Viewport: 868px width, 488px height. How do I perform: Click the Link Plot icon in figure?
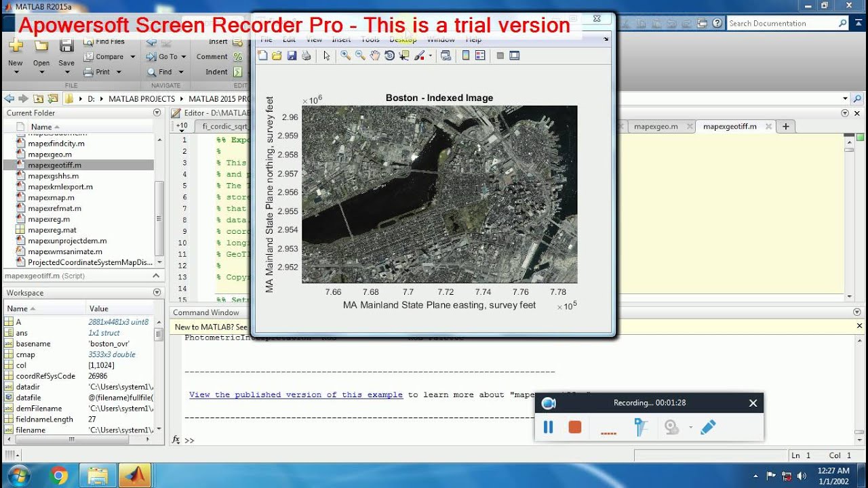[446, 56]
